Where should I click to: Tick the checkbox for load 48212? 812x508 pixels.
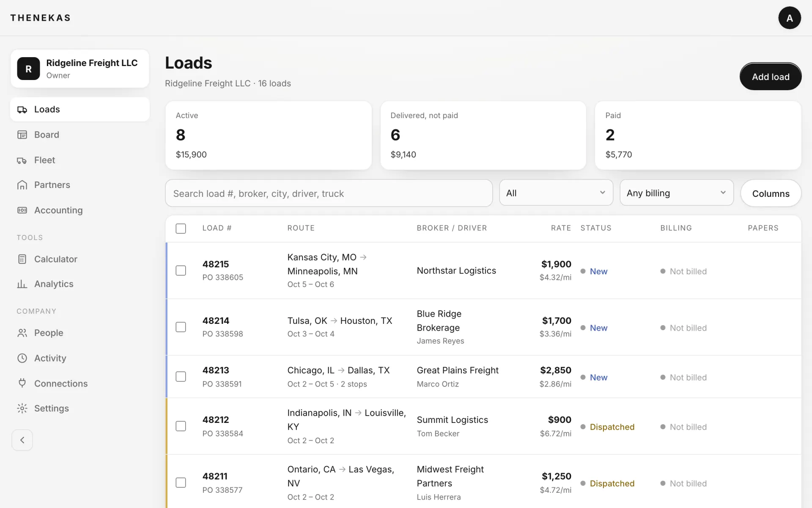pyautogui.click(x=181, y=426)
